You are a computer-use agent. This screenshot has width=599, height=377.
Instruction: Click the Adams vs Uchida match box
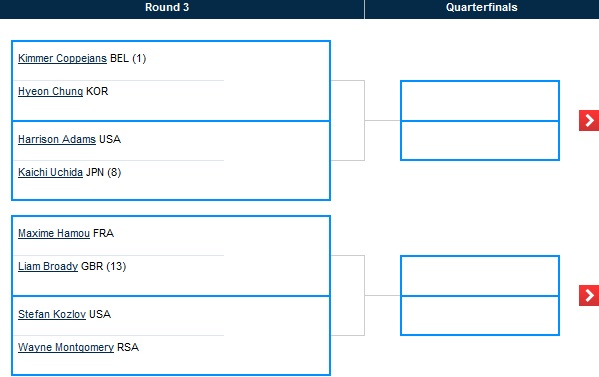tap(171, 160)
